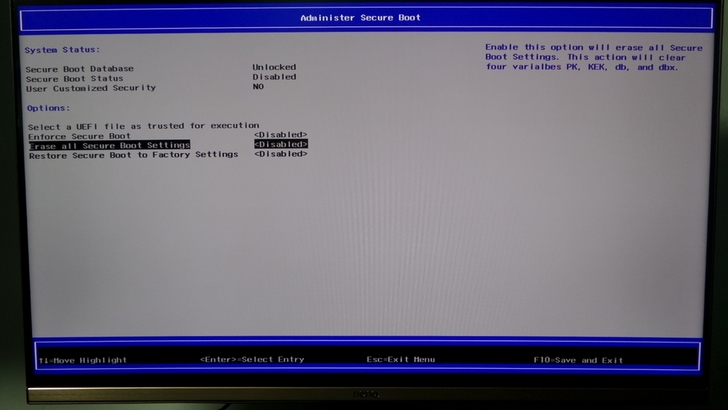
Task: Click the '<Enter>=Select Entry' hint
Action: 252,359
